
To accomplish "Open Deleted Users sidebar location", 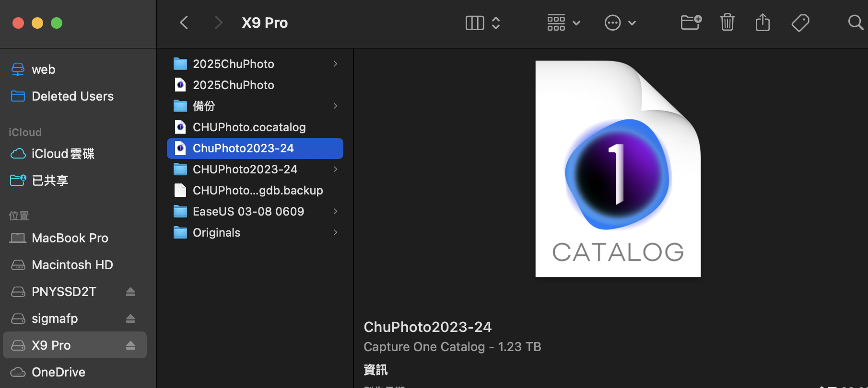I will tap(72, 96).
